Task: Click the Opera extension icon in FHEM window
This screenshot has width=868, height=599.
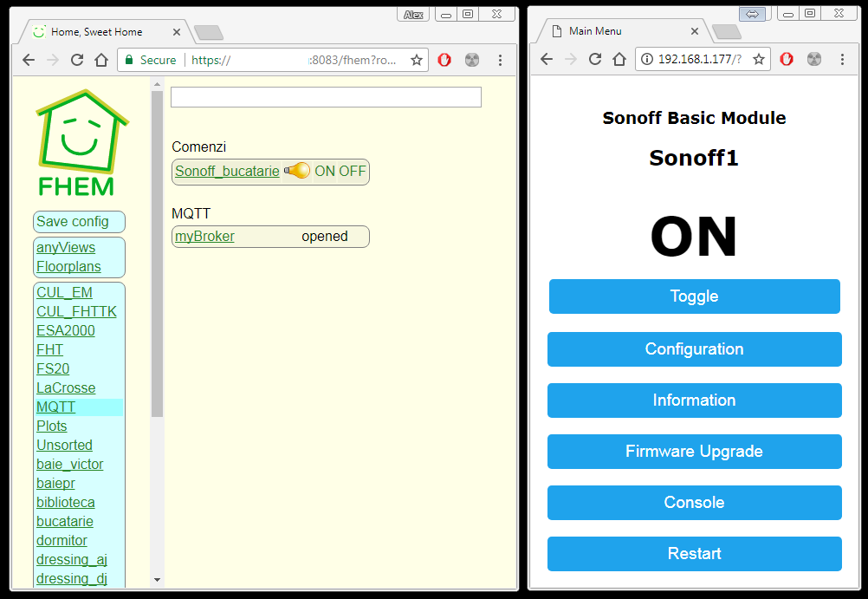Action: [x=444, y=60]
